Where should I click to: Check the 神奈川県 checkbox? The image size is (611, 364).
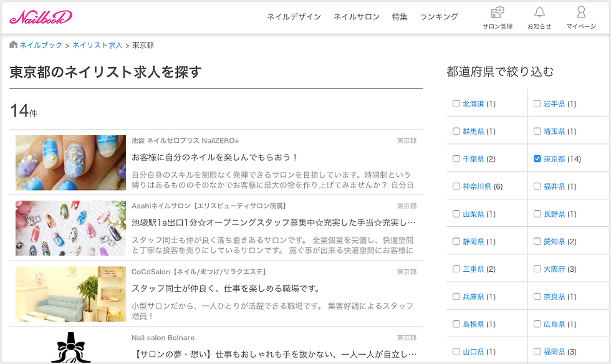click(456, 186)
